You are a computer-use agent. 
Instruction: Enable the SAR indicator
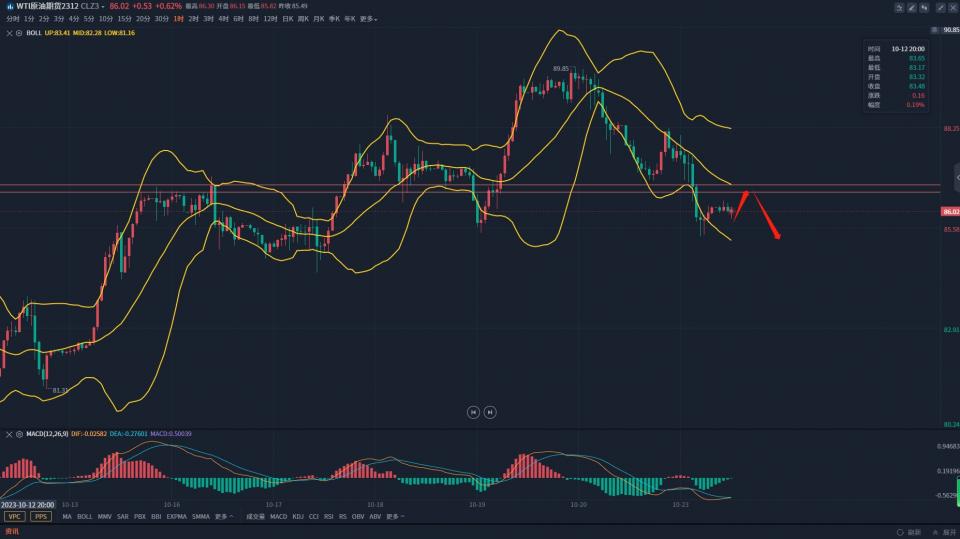(x=122, y=517)
